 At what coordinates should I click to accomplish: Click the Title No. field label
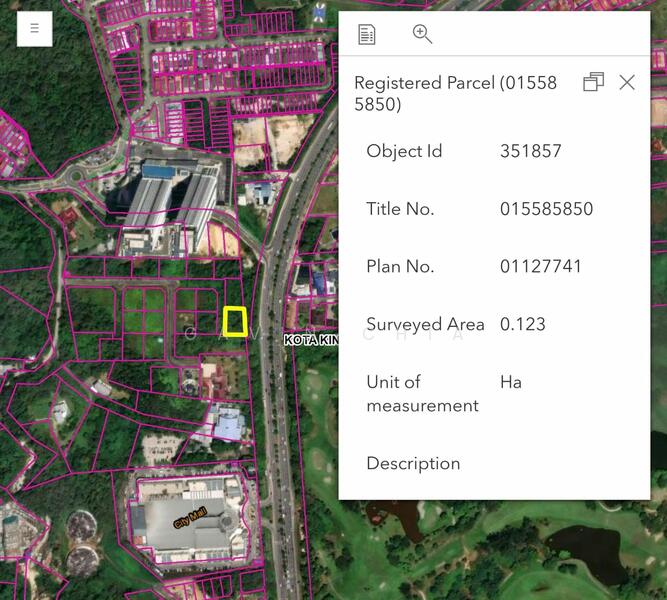pyautogui.click(x=400, y=209)
